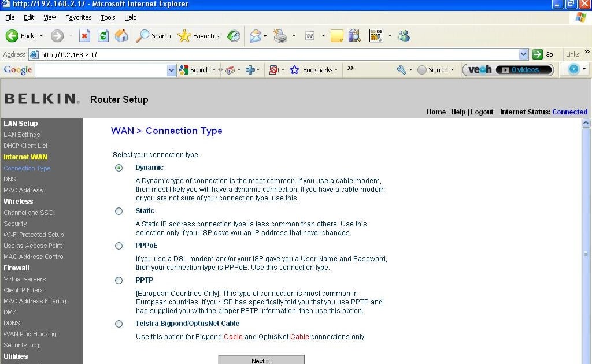The width and height of the screenshot is (592, 364).
Task: Select the PPPoE connection type
Action: click(119, 246)
